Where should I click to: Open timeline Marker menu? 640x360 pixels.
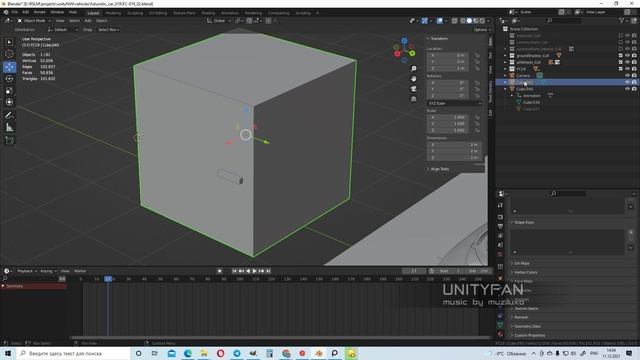tap(80, 271)
